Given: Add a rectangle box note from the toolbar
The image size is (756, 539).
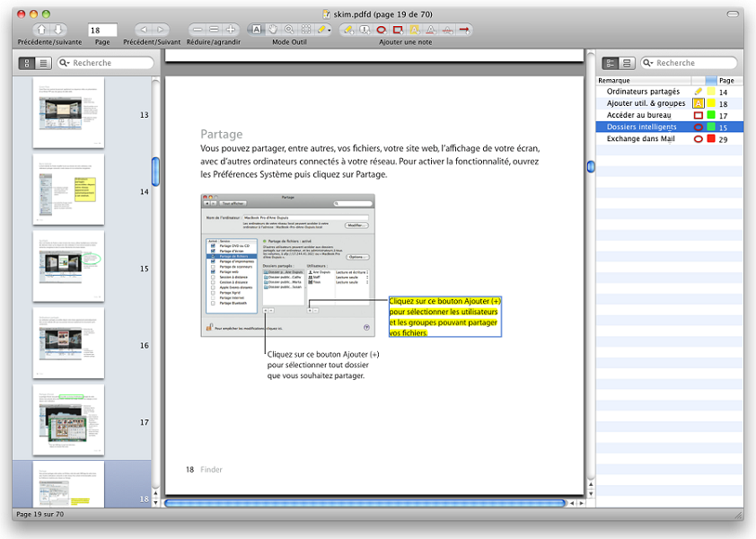Looking at the screenshot, I should 398,30.
